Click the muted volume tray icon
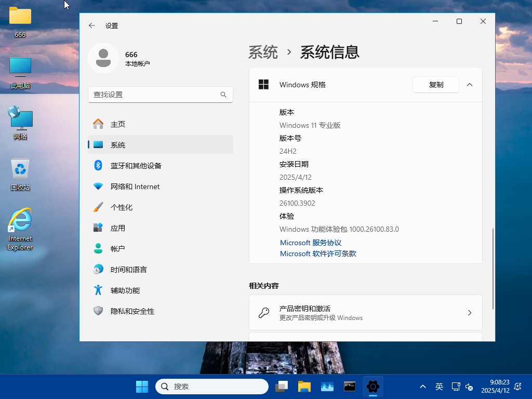 [469, 387]
